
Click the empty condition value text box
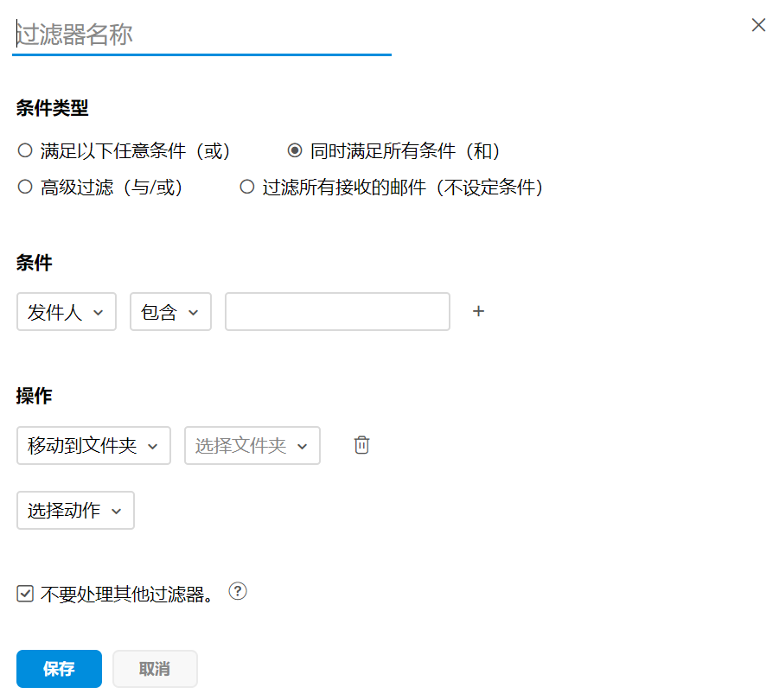point(337,311)
